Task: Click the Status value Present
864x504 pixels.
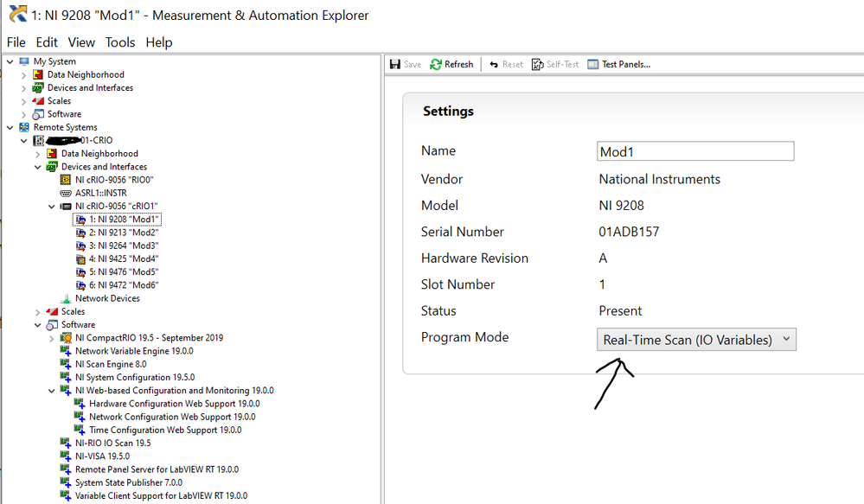Action: [x=620, y=311]
